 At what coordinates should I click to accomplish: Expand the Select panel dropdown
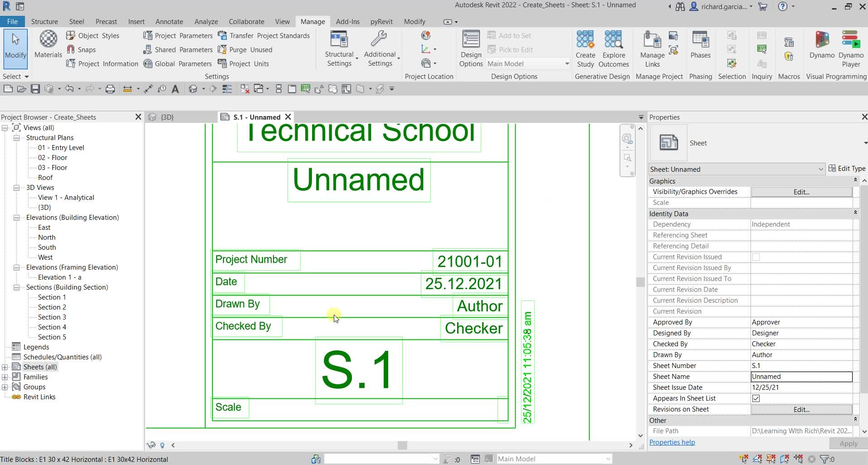[15, 76]
